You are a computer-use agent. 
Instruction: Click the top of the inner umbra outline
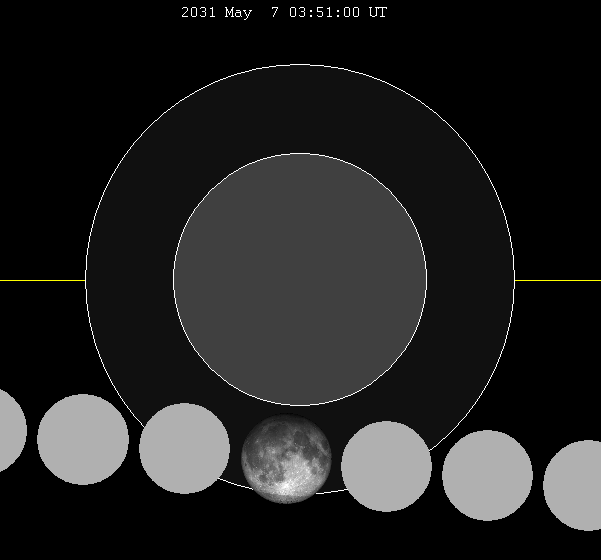point(300,153)
